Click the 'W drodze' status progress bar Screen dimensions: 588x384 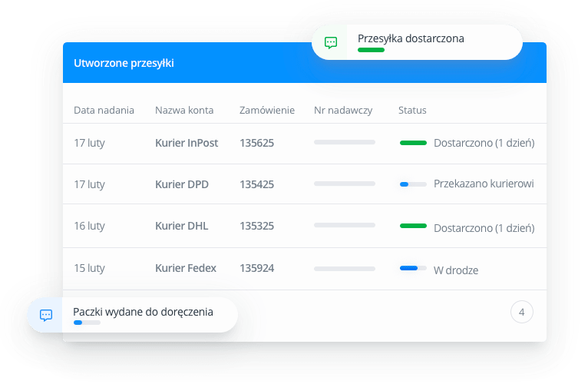point(413,268)
